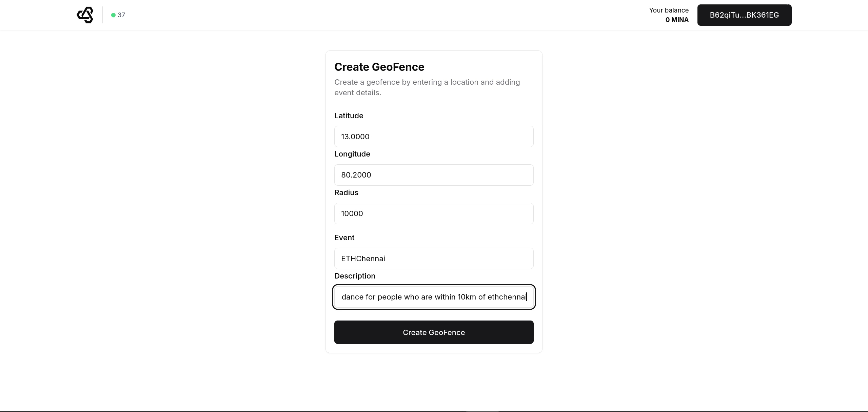Submit the form with Create GeoFence button
This screenshot has width=868, height=412.
tap(434, 332)
